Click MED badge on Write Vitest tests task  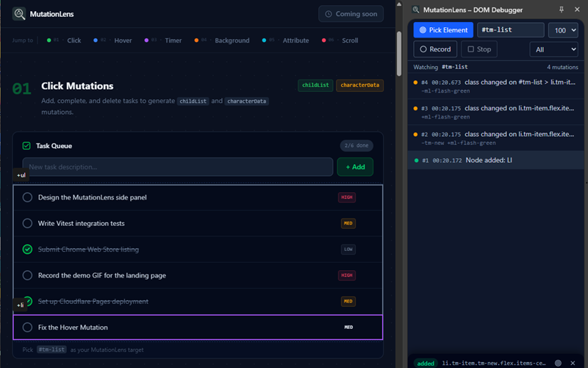click(348, 224)
